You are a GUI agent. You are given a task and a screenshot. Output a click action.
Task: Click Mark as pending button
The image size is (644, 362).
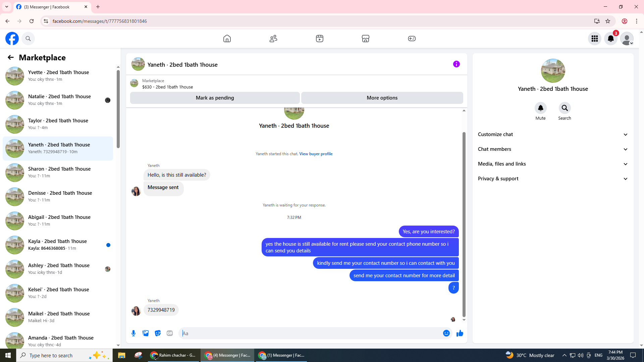click(215, 98)
